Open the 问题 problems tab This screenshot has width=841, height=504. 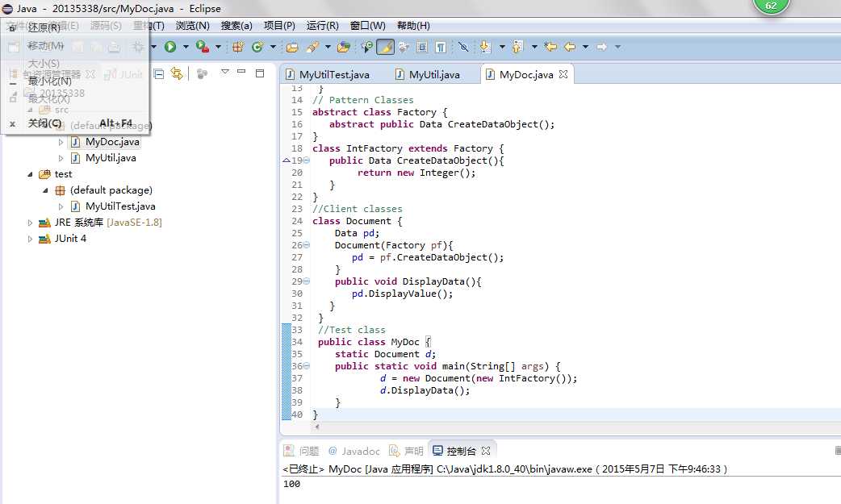tap(301, 451)
